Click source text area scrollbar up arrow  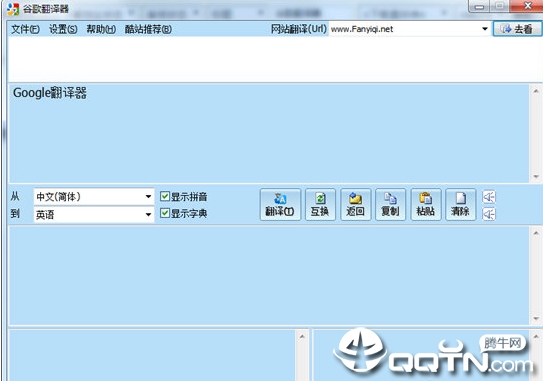pos(536,91)
